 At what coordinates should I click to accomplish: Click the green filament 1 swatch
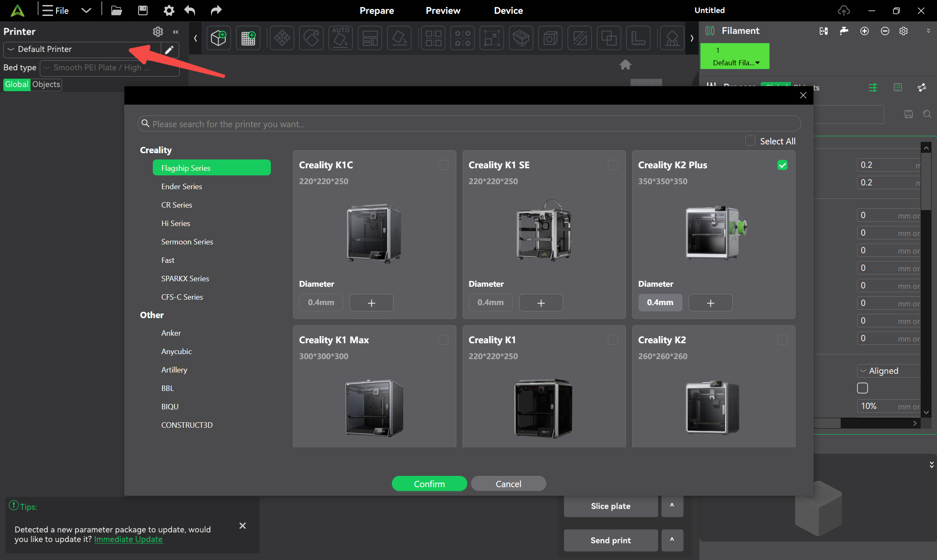pyautogui.click(x=735, y=56)
